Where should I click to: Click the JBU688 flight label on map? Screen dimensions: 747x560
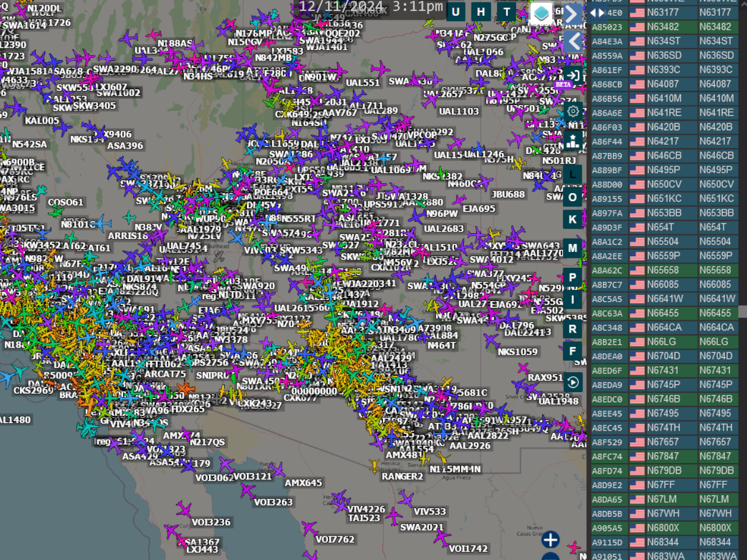coord(508,194)
